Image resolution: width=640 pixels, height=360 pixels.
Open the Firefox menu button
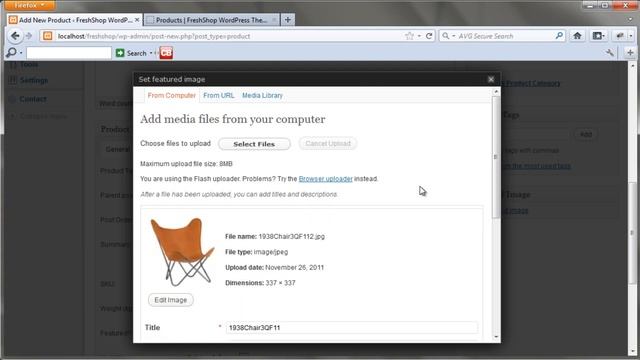[29, 5]
